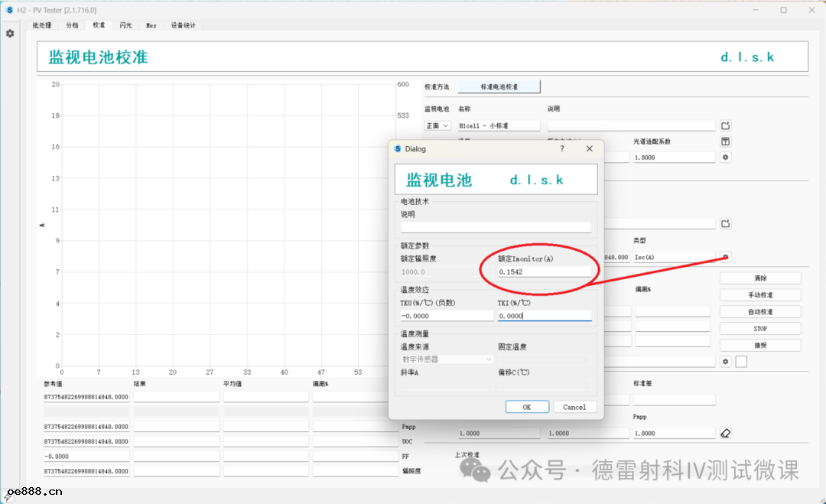Open settings with the left sidebar gear
This screenshot has width=826, height=504.
pos(10,34)
